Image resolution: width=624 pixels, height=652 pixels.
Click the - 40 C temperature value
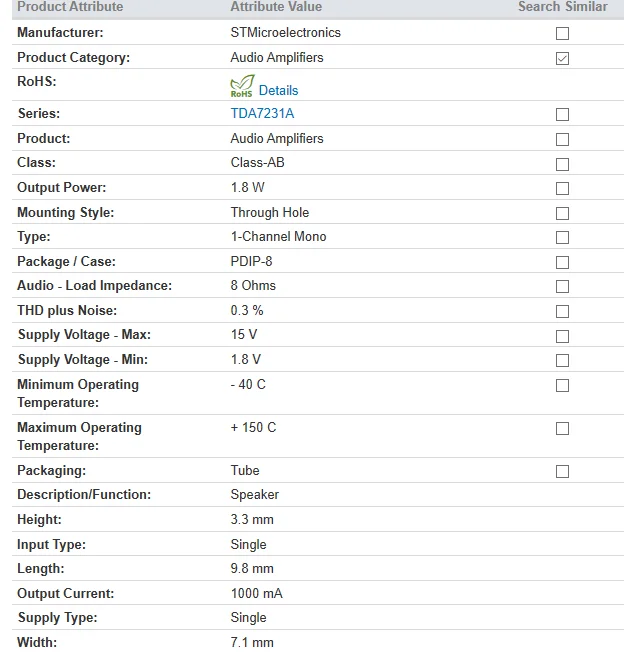click(x=248, y=385)
